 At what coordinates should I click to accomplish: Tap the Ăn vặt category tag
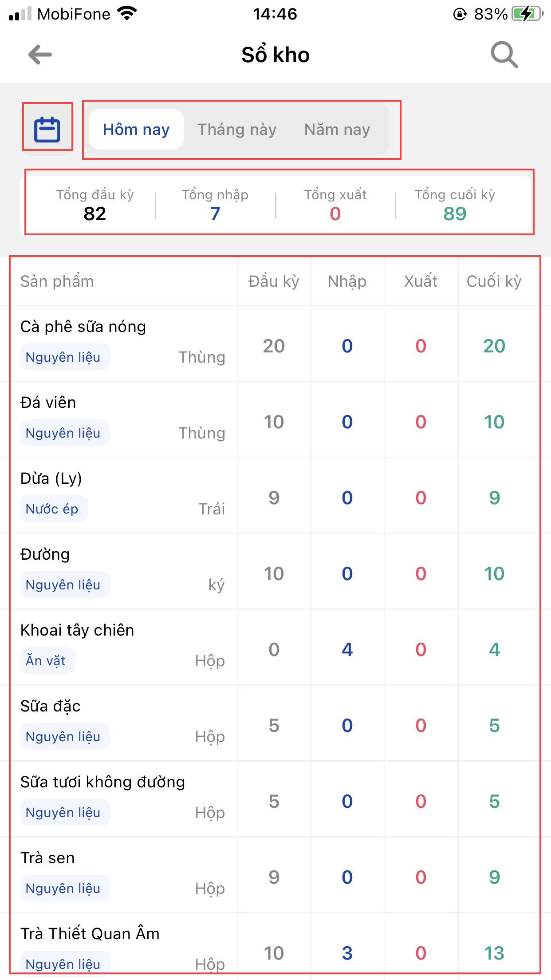[46, 661]
